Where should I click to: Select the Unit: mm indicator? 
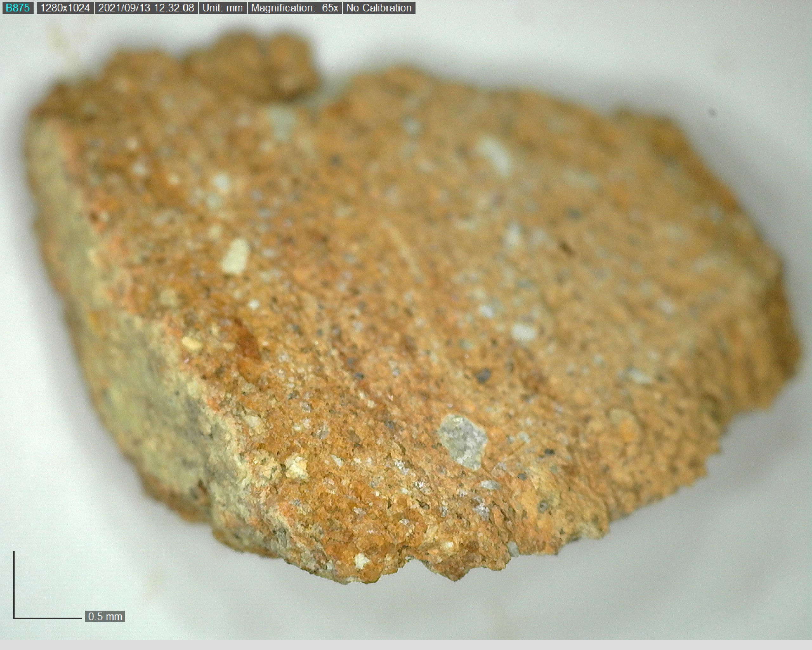pos(222,8)
